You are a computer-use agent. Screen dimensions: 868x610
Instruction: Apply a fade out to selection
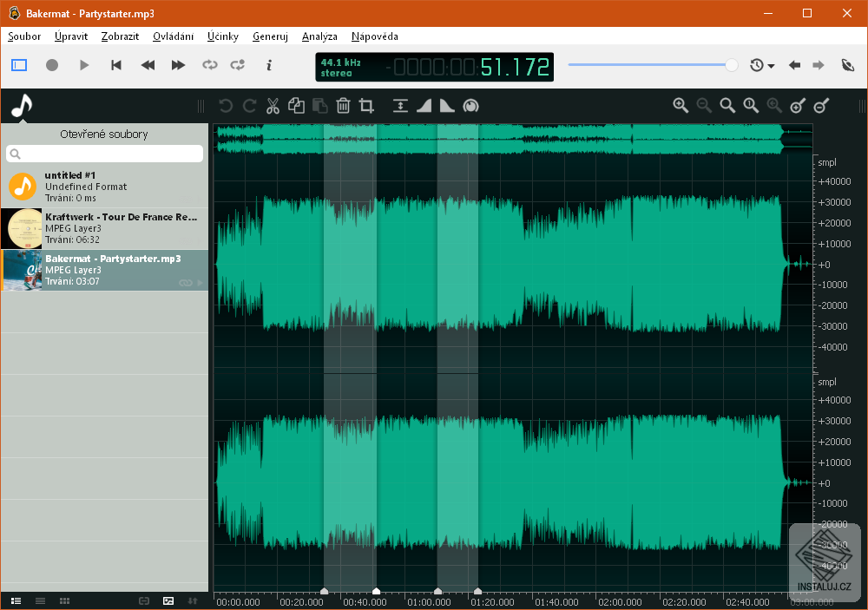point(446,105)
